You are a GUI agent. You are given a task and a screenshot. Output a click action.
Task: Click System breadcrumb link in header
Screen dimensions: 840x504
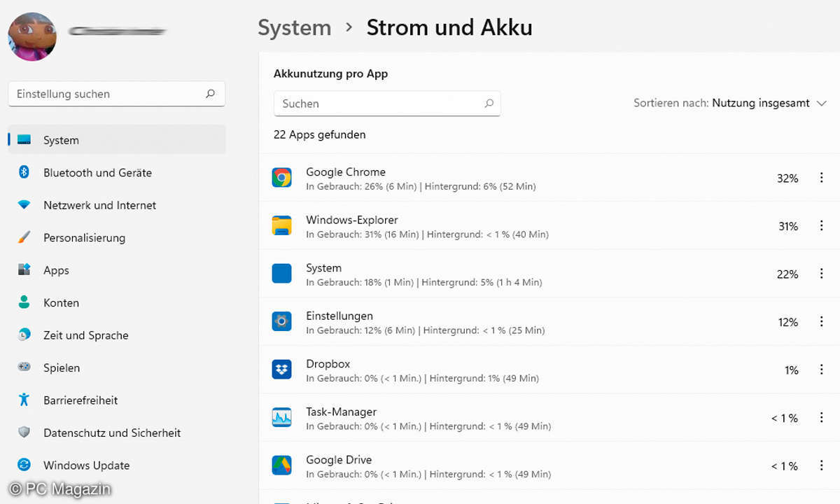tap(294, 27)
